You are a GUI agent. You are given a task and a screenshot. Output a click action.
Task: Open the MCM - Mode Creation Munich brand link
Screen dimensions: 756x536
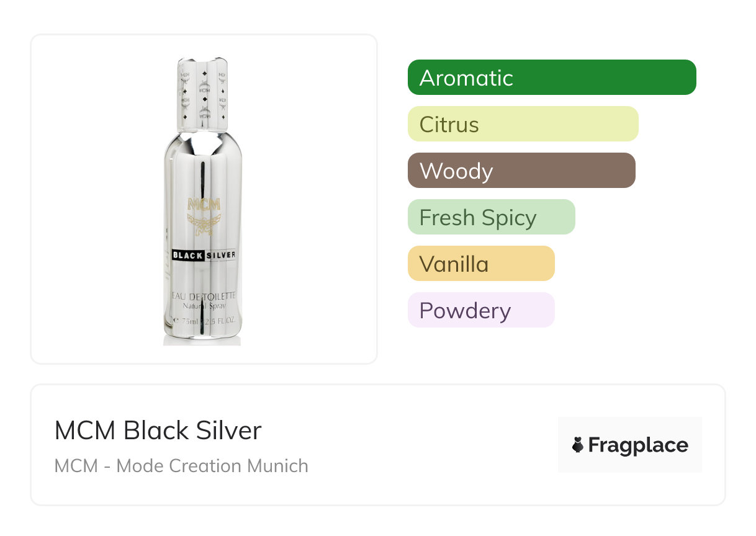coord(181,465)
